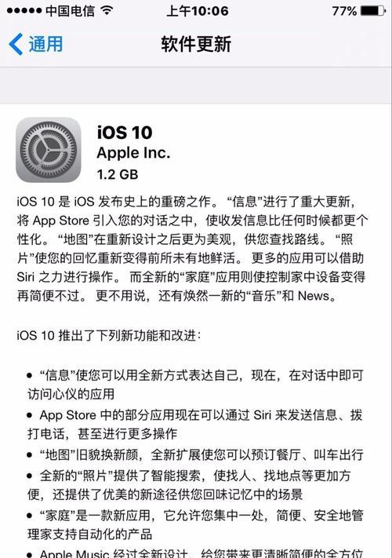Screen dimensions: 392x558
Task: Go back to 通用 settings
Action: pyautogui.click(x=36, y=44)
